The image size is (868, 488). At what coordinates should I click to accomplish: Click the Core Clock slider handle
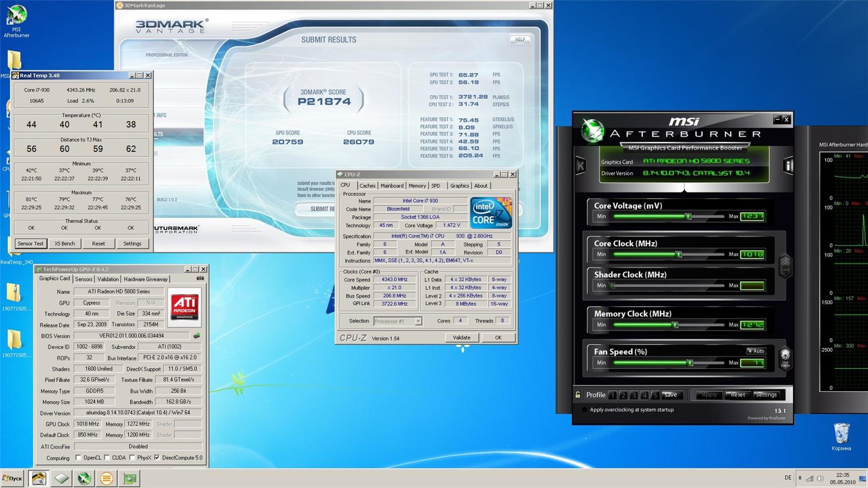pos(678,254)
